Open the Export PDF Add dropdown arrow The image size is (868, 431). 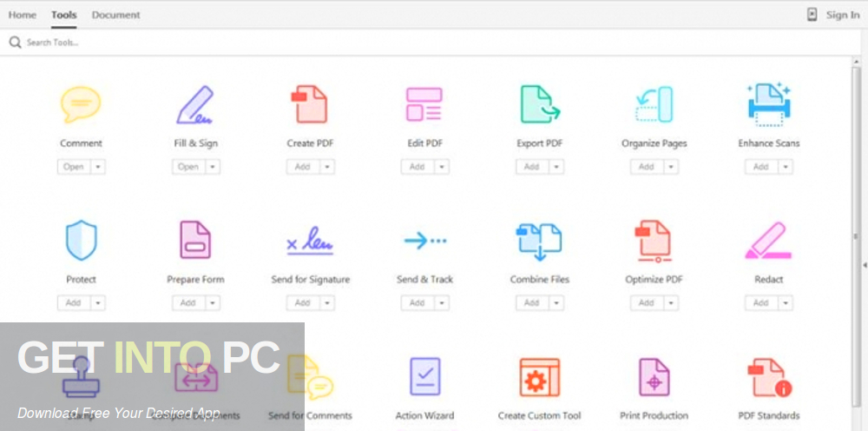tap(556, 167)
